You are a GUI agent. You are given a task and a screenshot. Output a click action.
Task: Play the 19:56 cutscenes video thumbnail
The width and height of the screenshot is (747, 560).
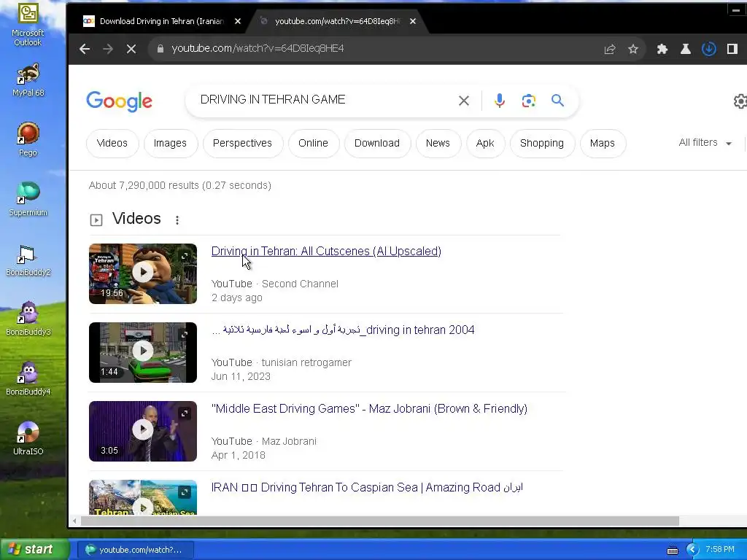(143, 273)
